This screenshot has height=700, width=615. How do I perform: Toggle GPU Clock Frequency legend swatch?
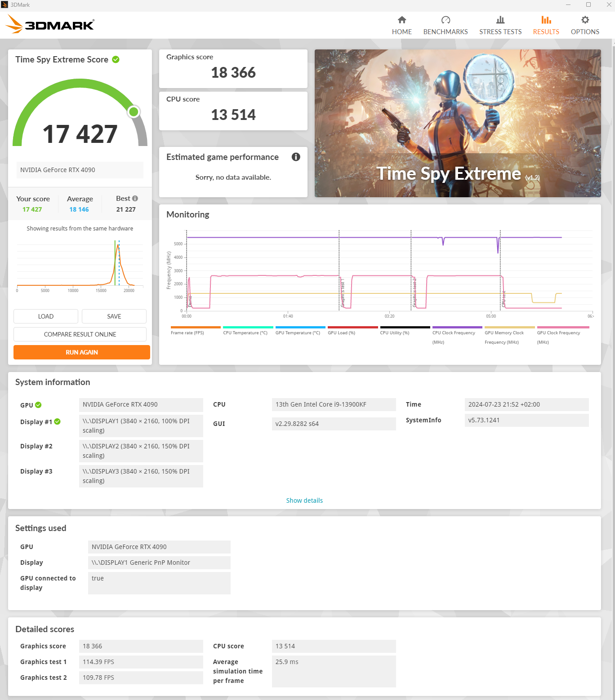point(563,327)
